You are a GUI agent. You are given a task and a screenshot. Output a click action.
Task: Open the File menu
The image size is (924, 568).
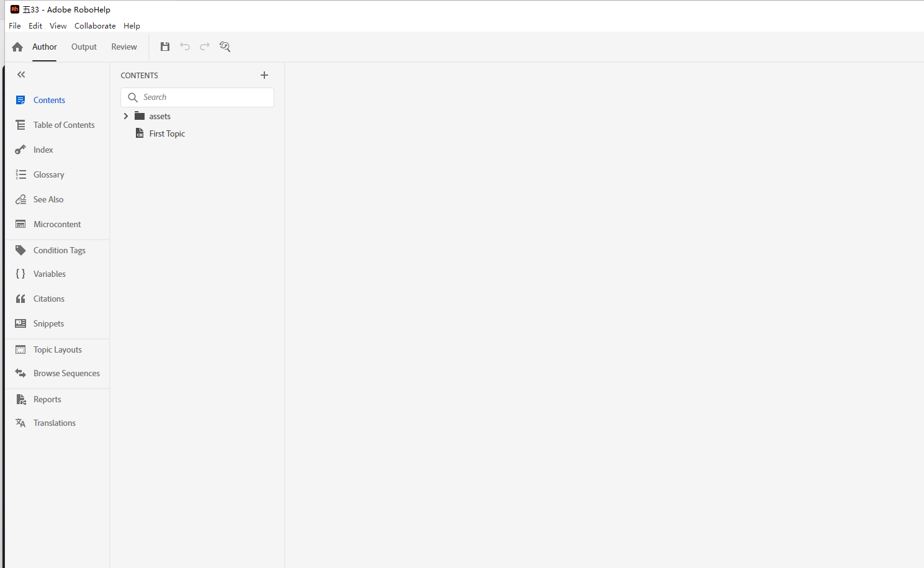coord(15,25)
